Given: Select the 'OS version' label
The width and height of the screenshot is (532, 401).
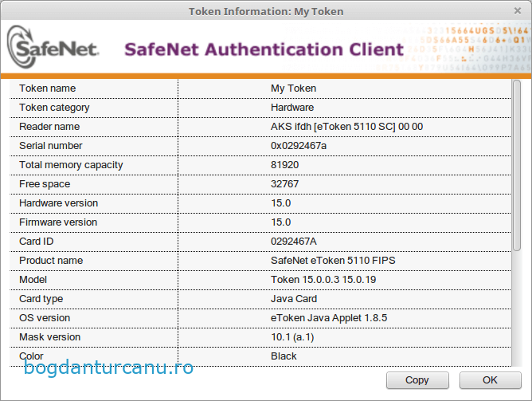Looking at the screenshot, I should click(x=45, y=318).
